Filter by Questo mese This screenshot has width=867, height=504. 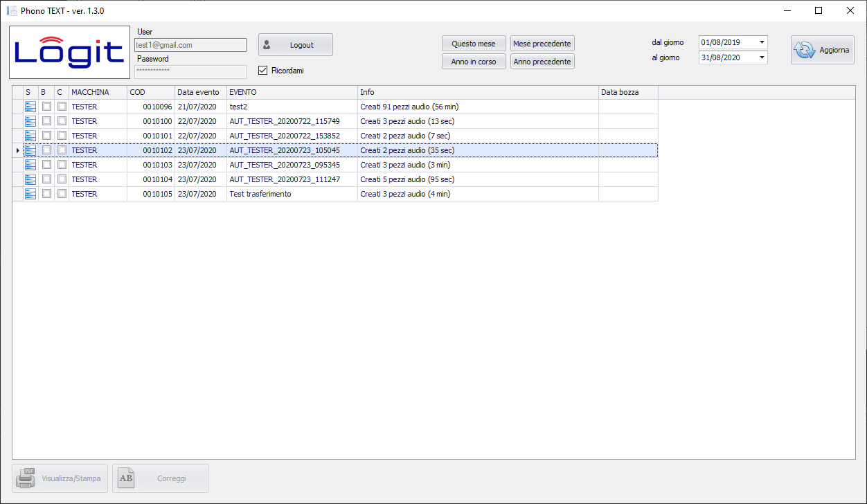(x=474, y=44)
